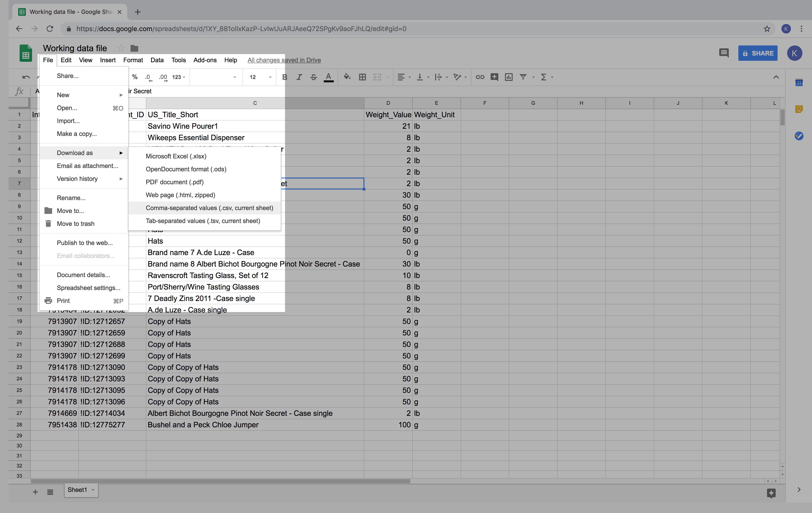
Task: Open the borders tool
Action: 362,77
